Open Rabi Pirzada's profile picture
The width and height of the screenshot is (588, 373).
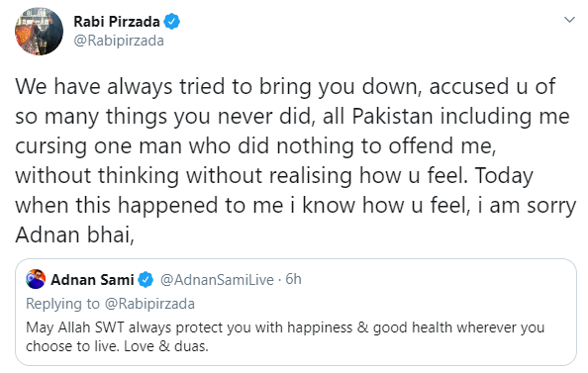point(39,32)
